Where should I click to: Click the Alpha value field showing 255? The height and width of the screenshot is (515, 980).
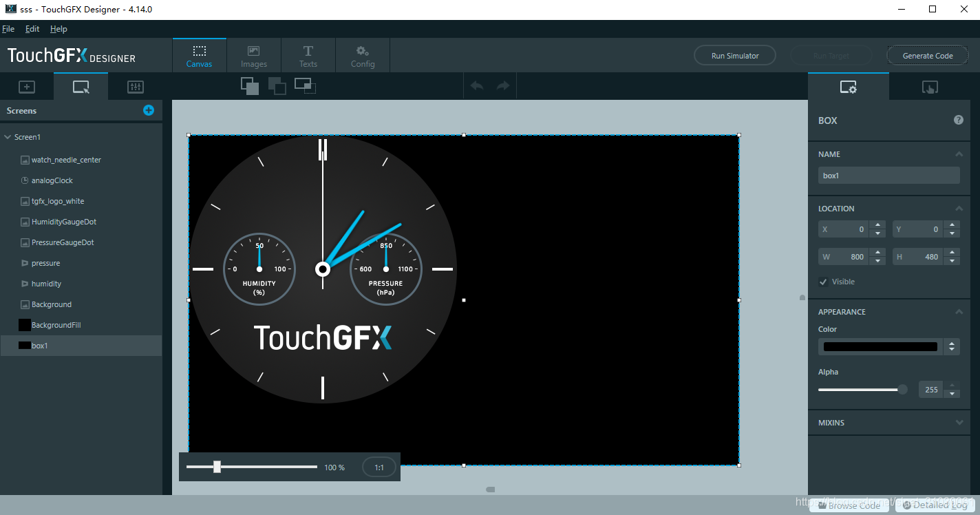[x=931, y=390]
